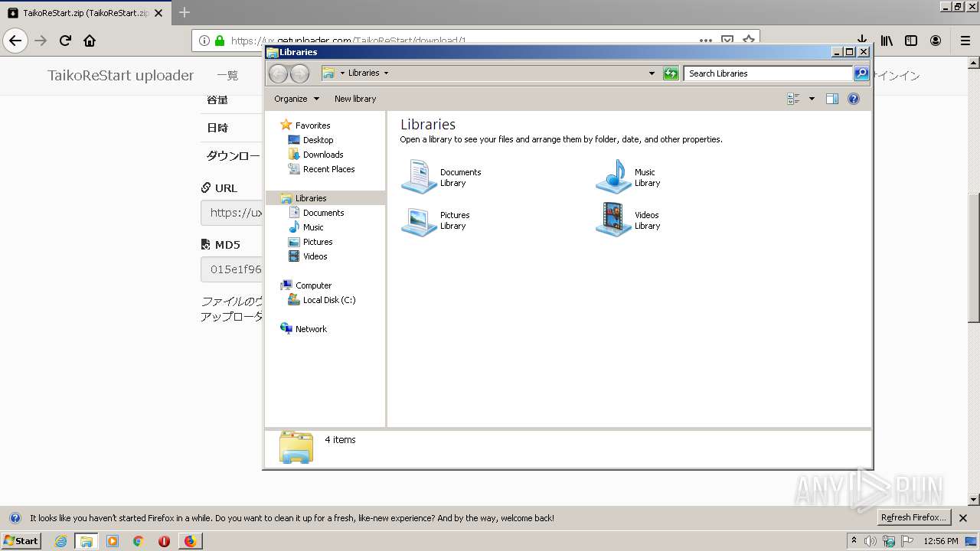Select Videos in navigation pane
Image resolution: width=980 pixels, height=551 pixels.
[315, 256]
